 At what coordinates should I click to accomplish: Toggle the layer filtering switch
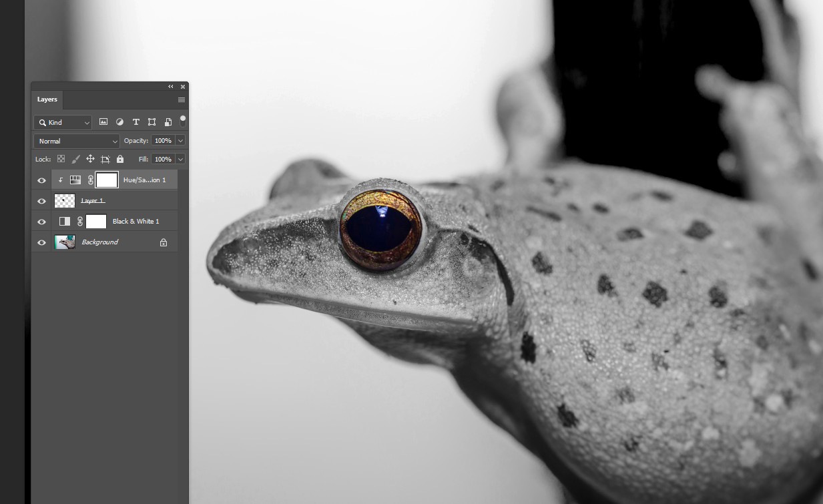183,121
